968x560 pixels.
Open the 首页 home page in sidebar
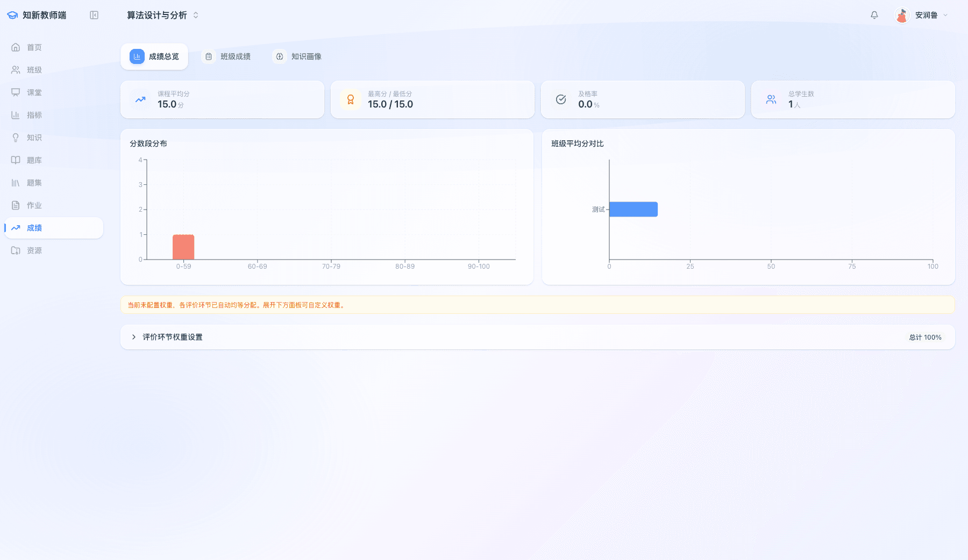(x=34, y=47)
